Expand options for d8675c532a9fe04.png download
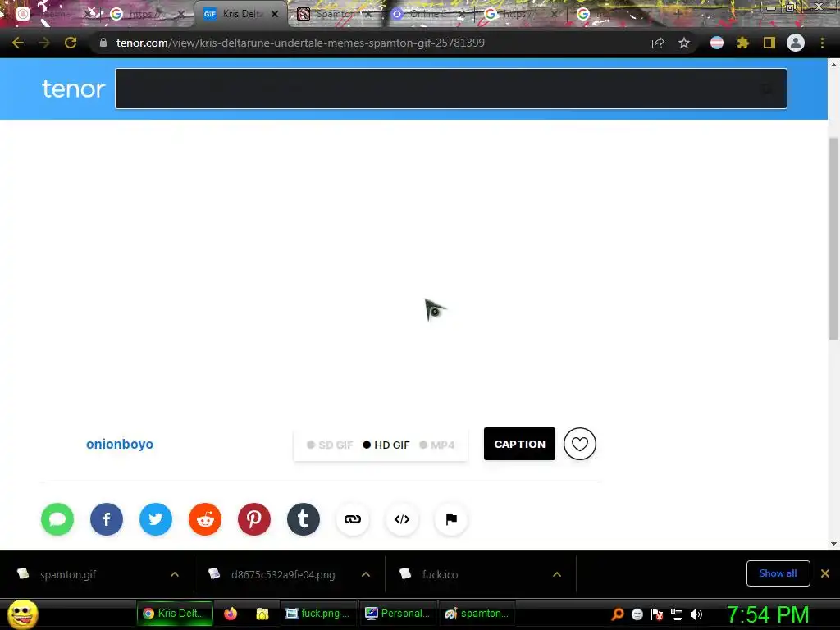This screenshot has height=630, width=840. click(x=366, y=574)
